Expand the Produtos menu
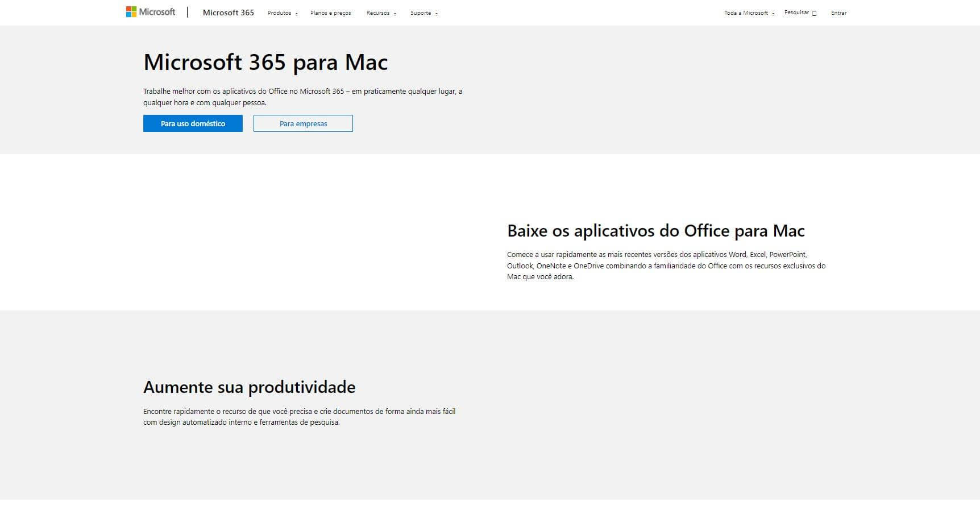Screen dimensions: 980x522 283,13
